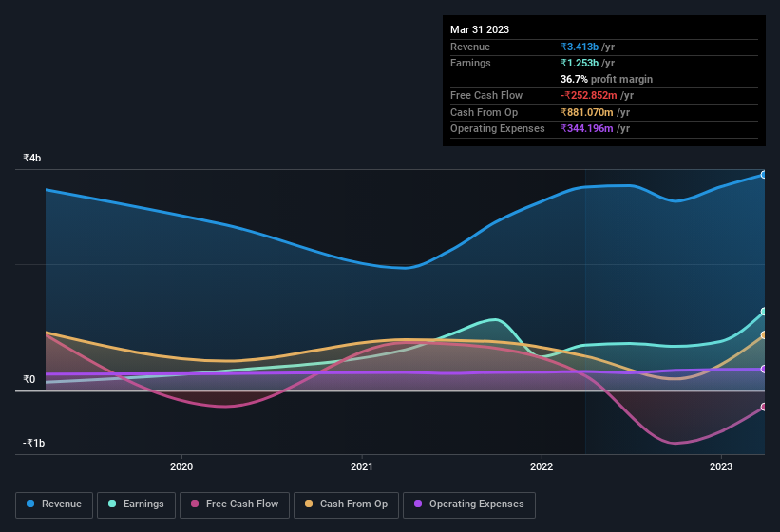Select the Revenue endpoint marker on chart
This screenshot has height=532, width=780.
click(x=763, y=175)
